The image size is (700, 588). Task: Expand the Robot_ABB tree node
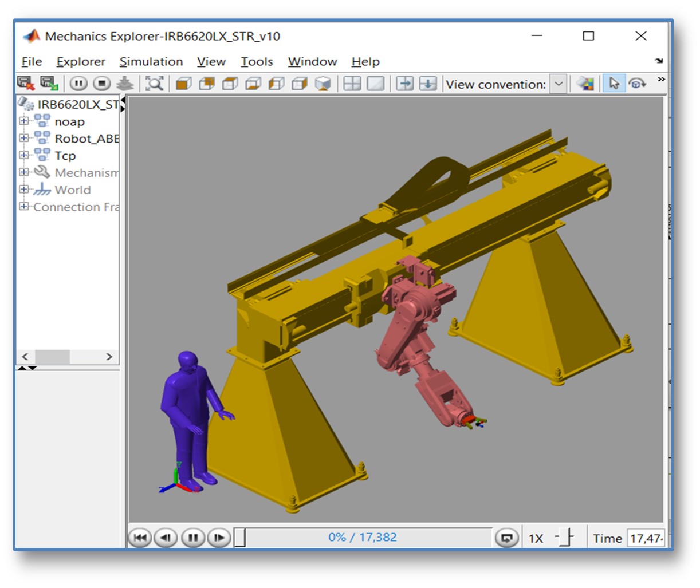pyautogui.click(x=23, y=138)
